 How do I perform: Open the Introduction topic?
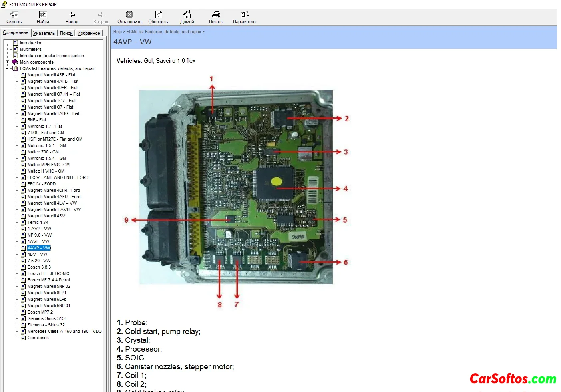click(31, 43)
